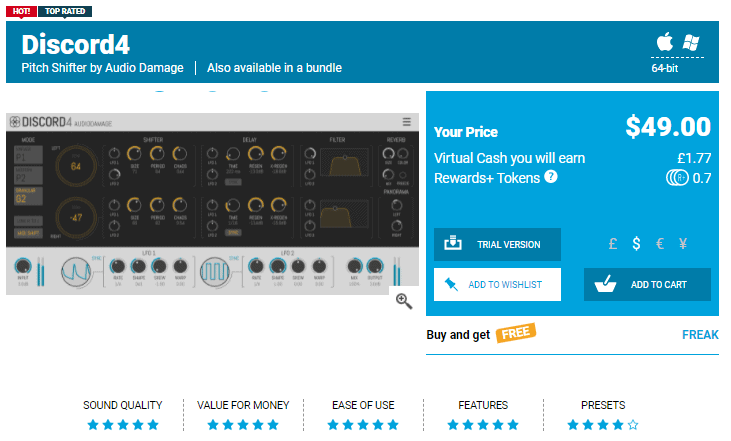Click the EASE OF USE rating label
Screen dimensions: 731x441
(363, 405)
